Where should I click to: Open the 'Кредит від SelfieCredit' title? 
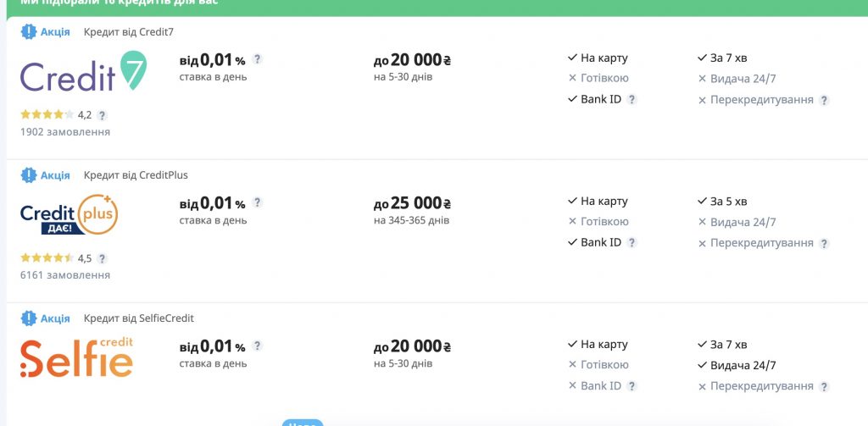point(139,318)
